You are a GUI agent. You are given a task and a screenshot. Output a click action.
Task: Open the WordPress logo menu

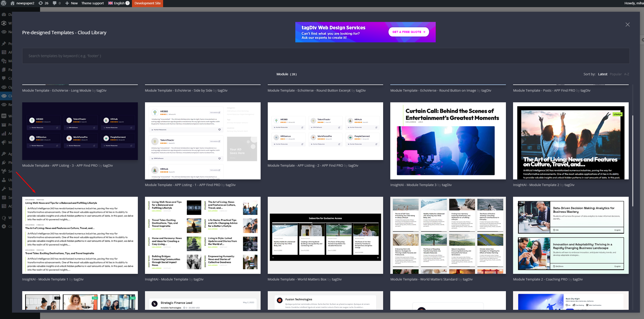4,3
